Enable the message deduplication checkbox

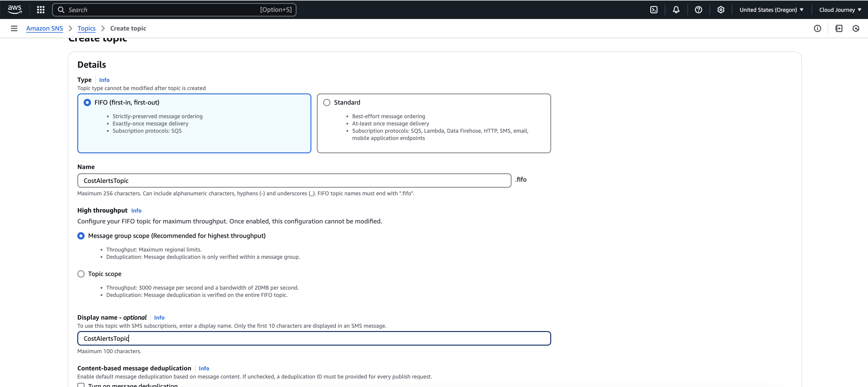(81, 385)
